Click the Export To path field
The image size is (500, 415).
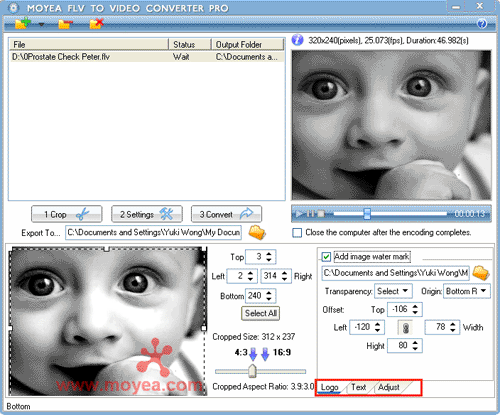(154, 232)
